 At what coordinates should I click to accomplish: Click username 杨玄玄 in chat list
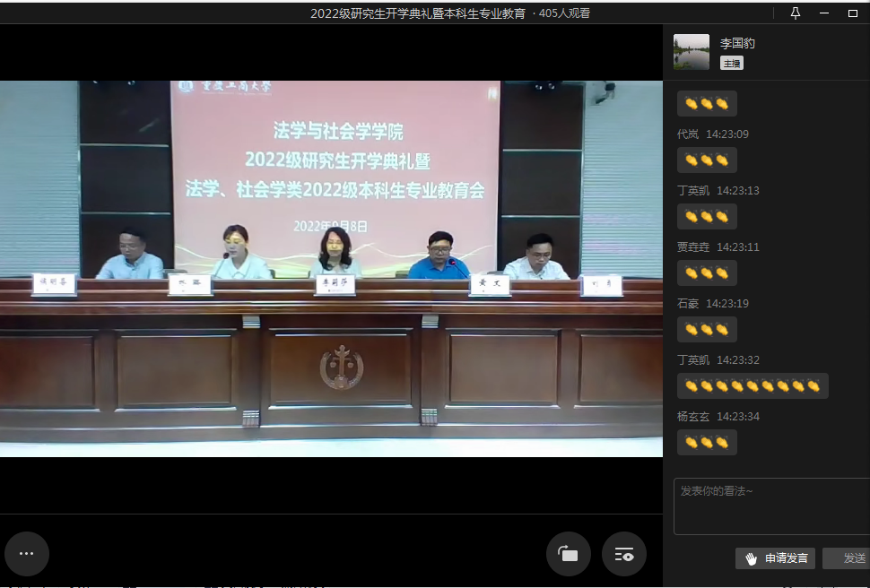(x=693, y=417)
